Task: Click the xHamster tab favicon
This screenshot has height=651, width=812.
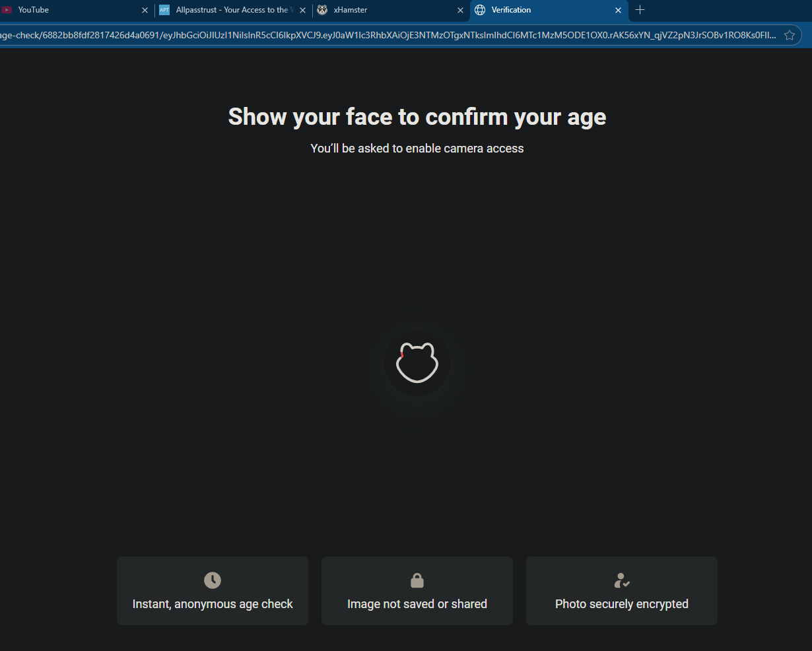Action: (322, 10)
